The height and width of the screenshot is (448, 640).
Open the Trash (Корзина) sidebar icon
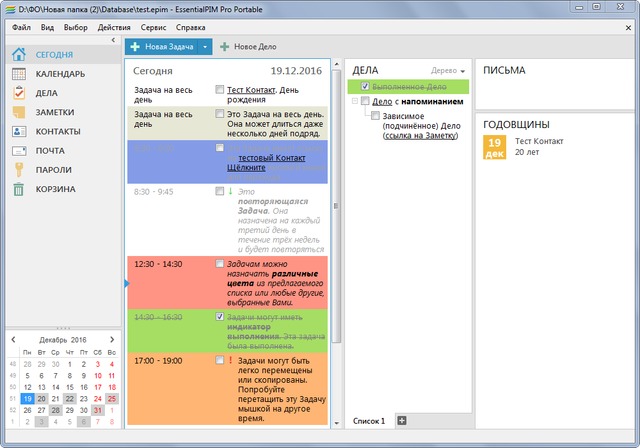19,188
